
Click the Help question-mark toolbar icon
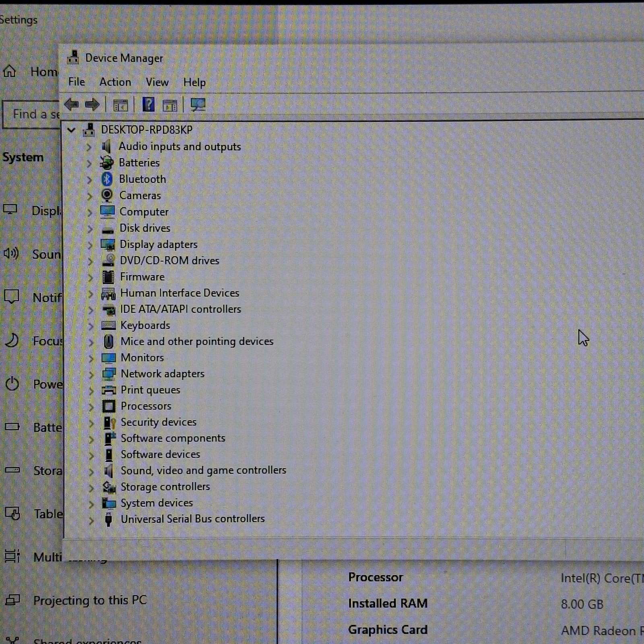[149, 105]
